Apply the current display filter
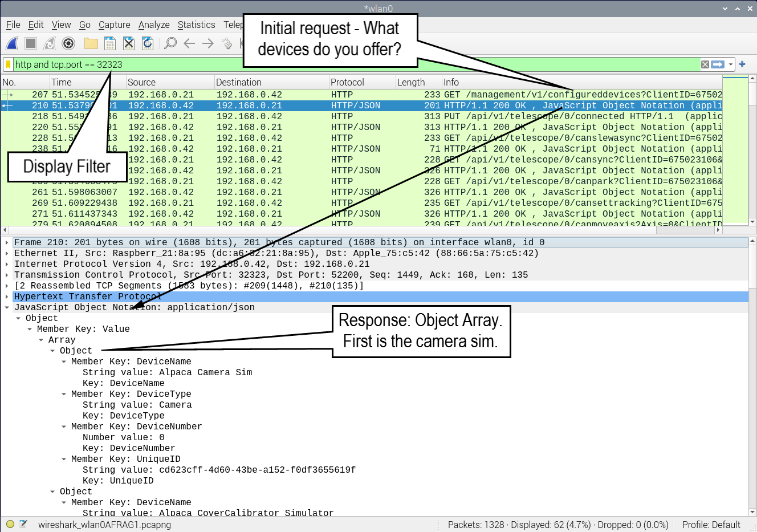This screenshot has width=757, height=532. point(717,64)
